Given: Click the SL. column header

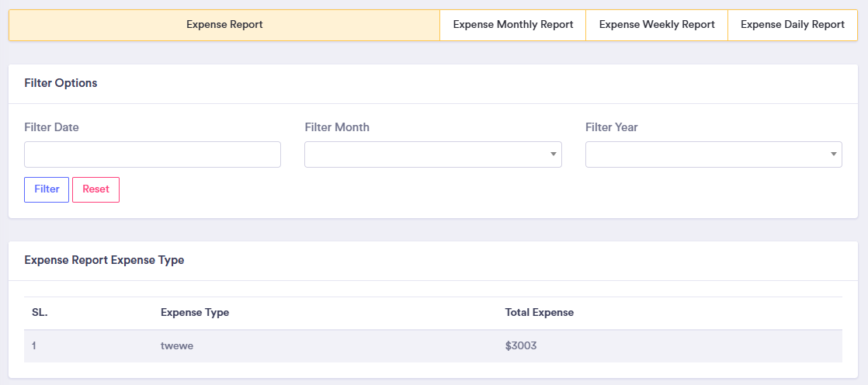Looking at the screenshot, I should [x=40, y=313].
